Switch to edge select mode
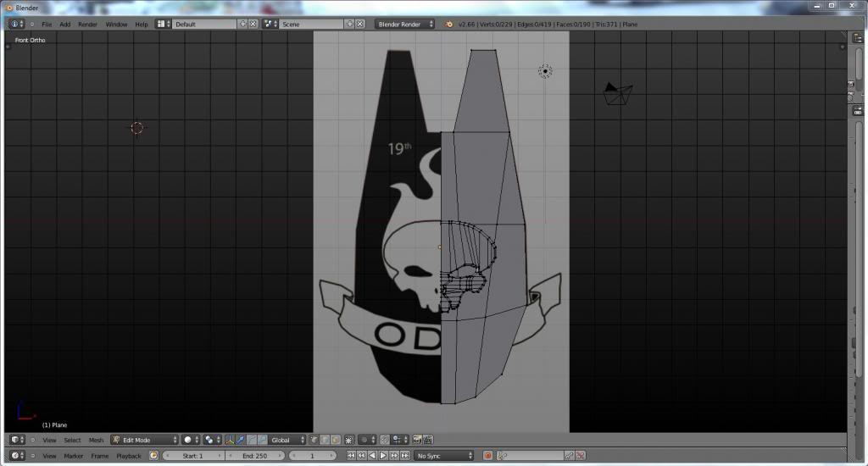Image resolution: width=868 pixels, height=466 pixels. 325,440
